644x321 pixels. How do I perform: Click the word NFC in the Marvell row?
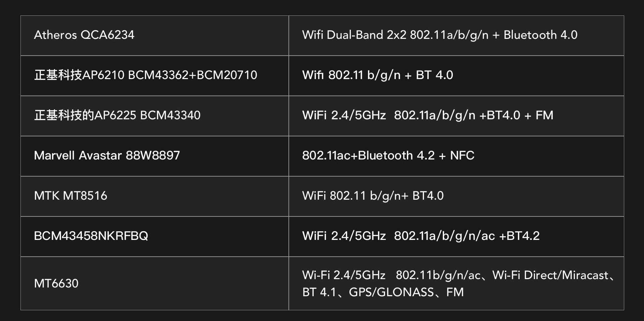[x=462, y=155]
